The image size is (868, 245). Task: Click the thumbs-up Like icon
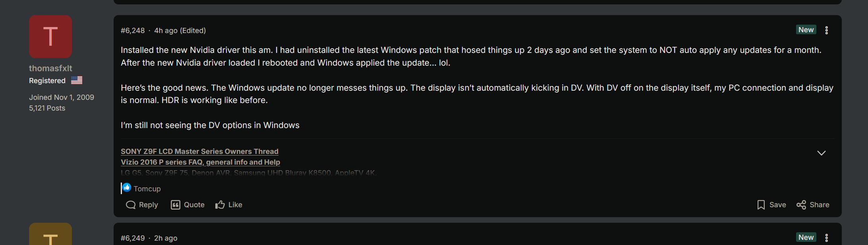(x=220, y=204)
